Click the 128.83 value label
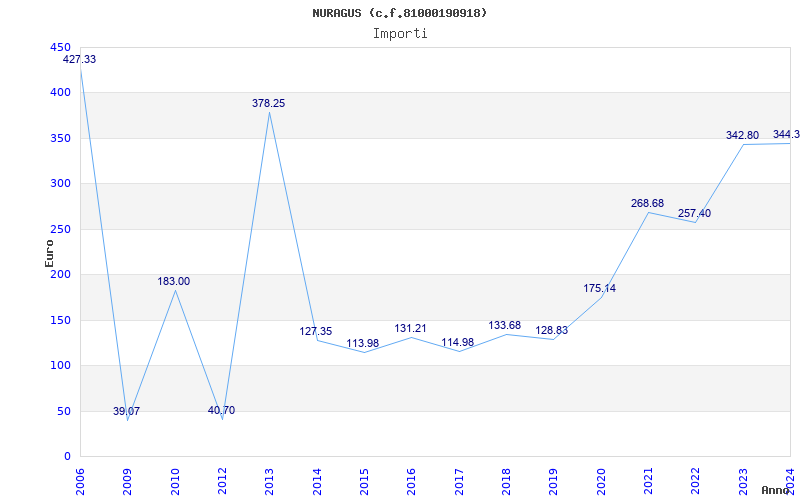Image resolution: width=800 pixels, height=500 pixels. click(552, 330)
